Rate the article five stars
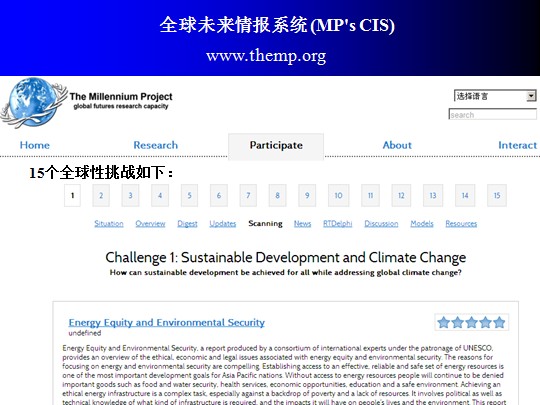540x405 pixels. [x=499, y=323]
